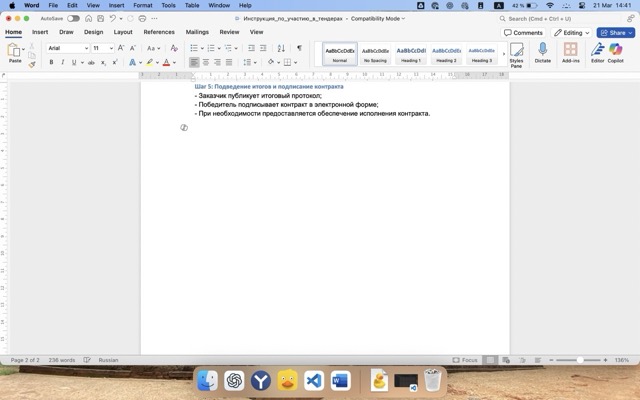Screen dimensions: 640x400
Task: Click the Comments button
Action: pos(523,32)
